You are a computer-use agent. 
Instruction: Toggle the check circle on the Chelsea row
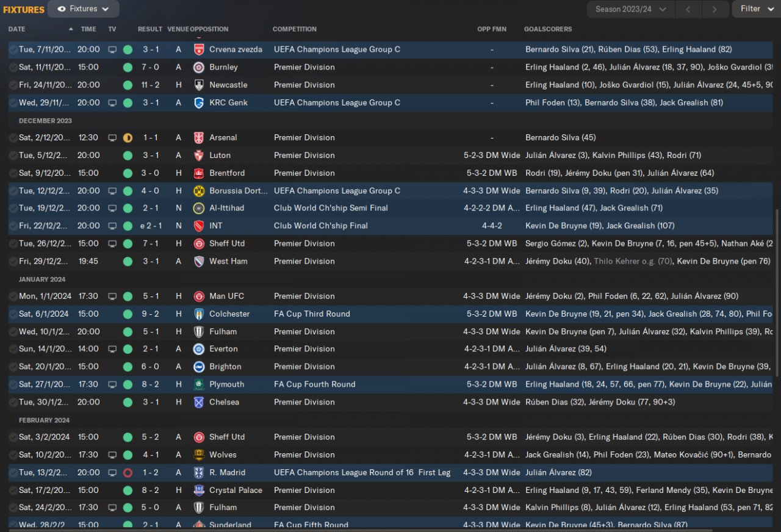click(13, 402)
